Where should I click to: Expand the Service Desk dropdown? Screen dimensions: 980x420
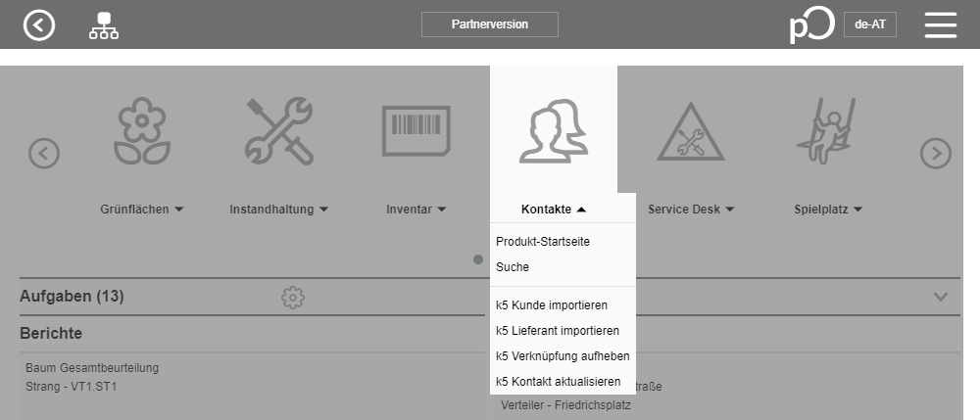coord(691,210)
